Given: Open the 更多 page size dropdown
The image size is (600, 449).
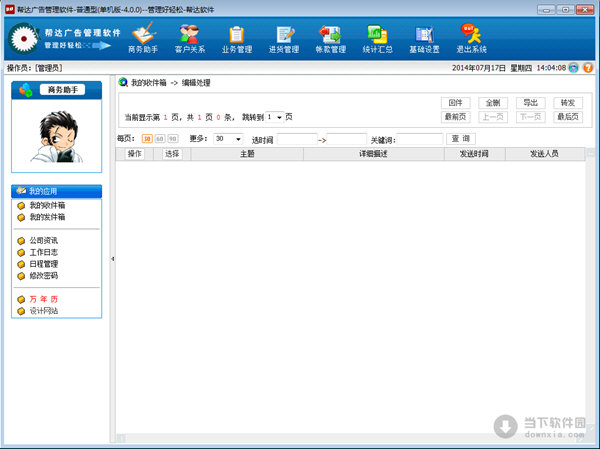Looking at the screenshot, I should (228, 139).
